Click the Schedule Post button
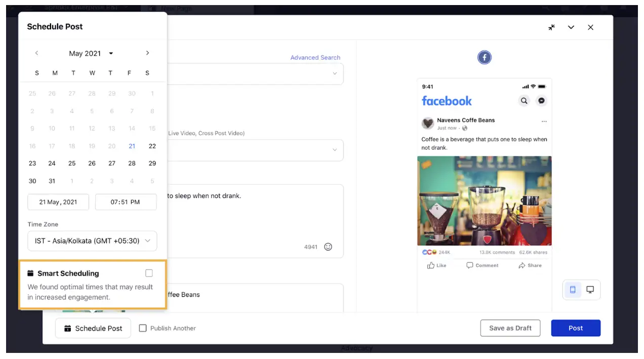 coord(93,328)
